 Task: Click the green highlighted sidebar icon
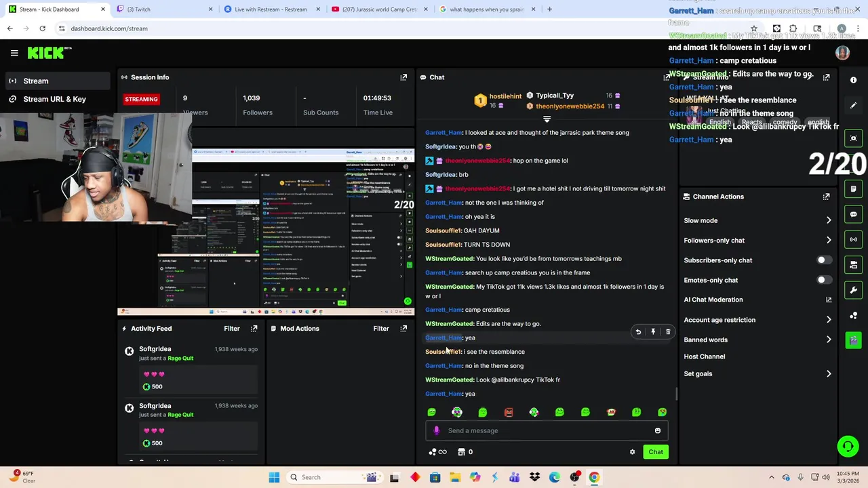click(x=854, y=340)
